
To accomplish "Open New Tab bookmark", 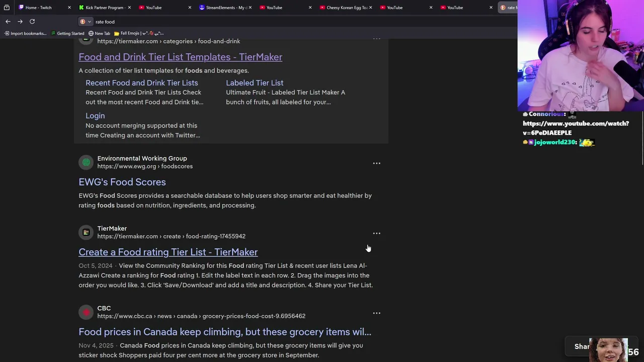I will (x=99, y=34).
